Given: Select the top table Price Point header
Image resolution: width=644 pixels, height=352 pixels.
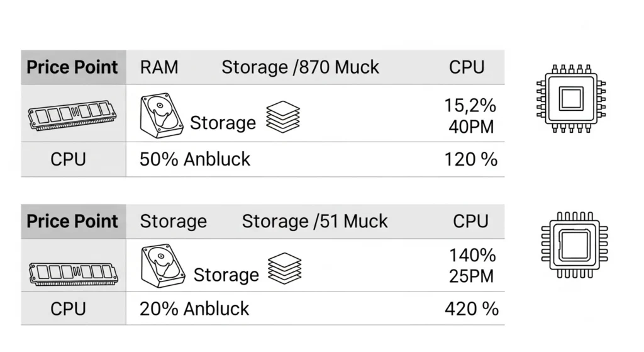Looking at the screenshot, I should pyautogui.click(x=73, y=67).
